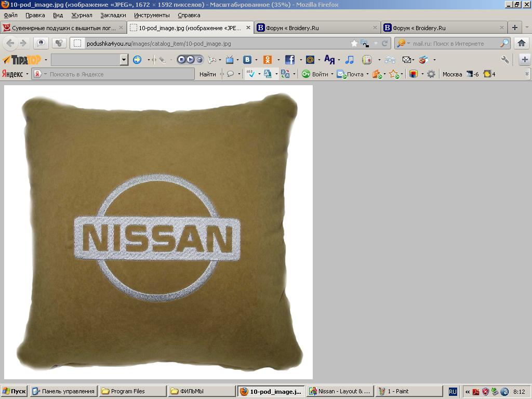Click the envelope mail icon on TipaTop toolbar

tap(406, 60)
